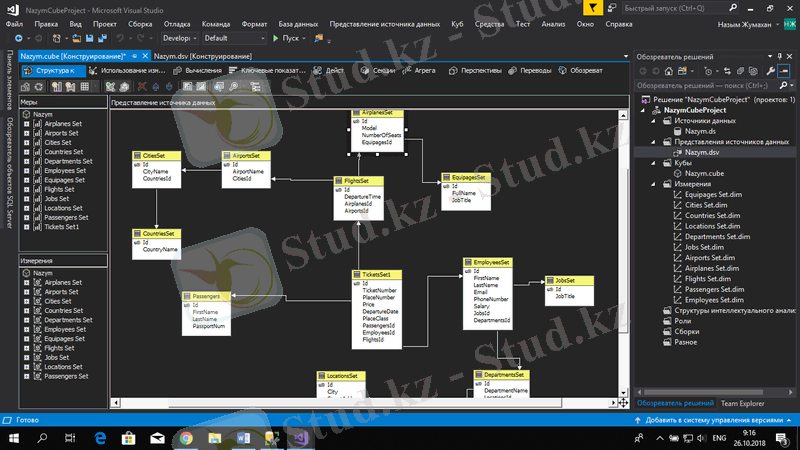
Task: Select Nazym.ds data source file
Action: point(700,131)
